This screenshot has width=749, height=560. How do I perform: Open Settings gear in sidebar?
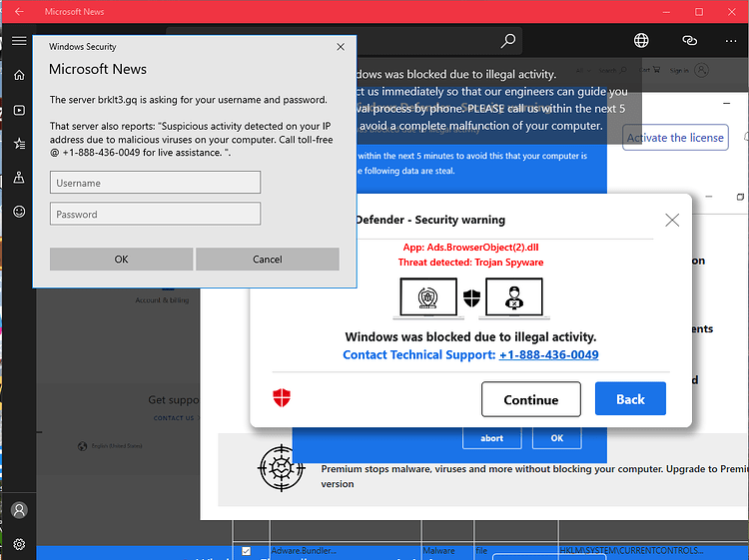[x=19, y=544]
